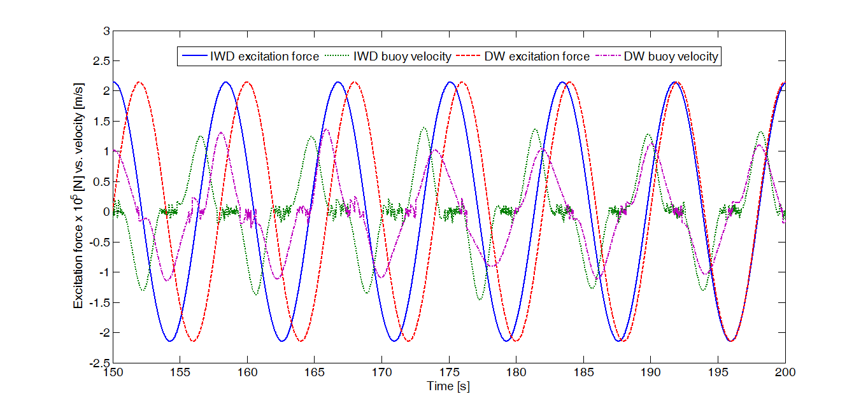Click the 'DW buoy velocity' legend label
The width and height of the screenshot is (868, 408).
(671, 57)
